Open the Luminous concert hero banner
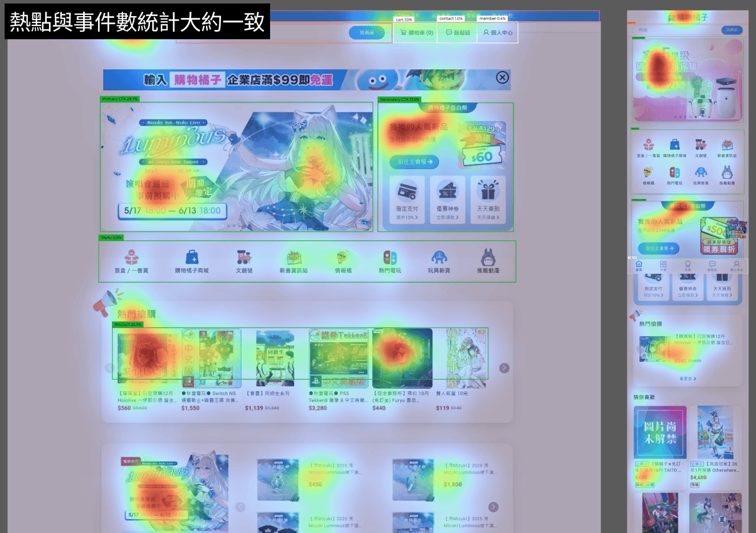Image resolution: width=756 pixels, height=533 pixels. click(237, 167)
